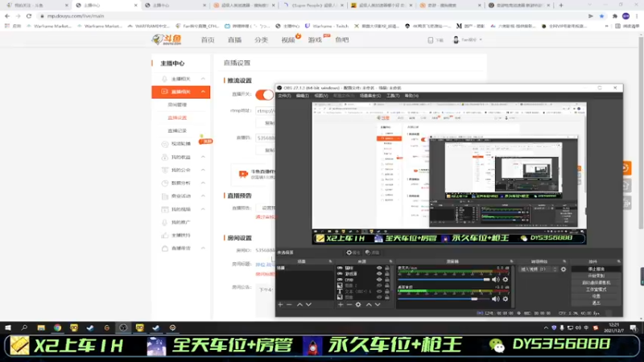
Task: Toggle the lock on the 图像 2 source
Action: click(x=387, y=286)
